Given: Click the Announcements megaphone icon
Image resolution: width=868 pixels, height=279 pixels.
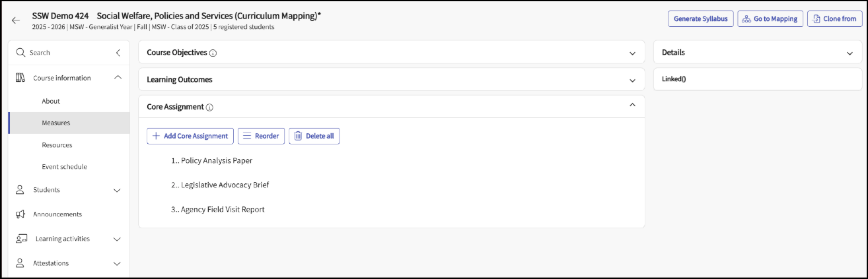Looking at the screenshot, I should pyautogui.click(x=20, y=214).
